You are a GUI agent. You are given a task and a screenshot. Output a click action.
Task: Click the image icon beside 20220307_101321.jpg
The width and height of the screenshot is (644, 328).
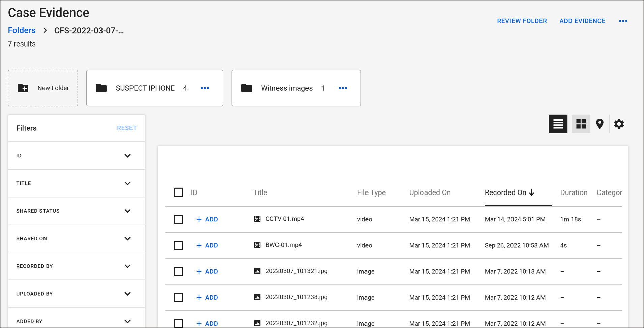(x=257, y=271)
